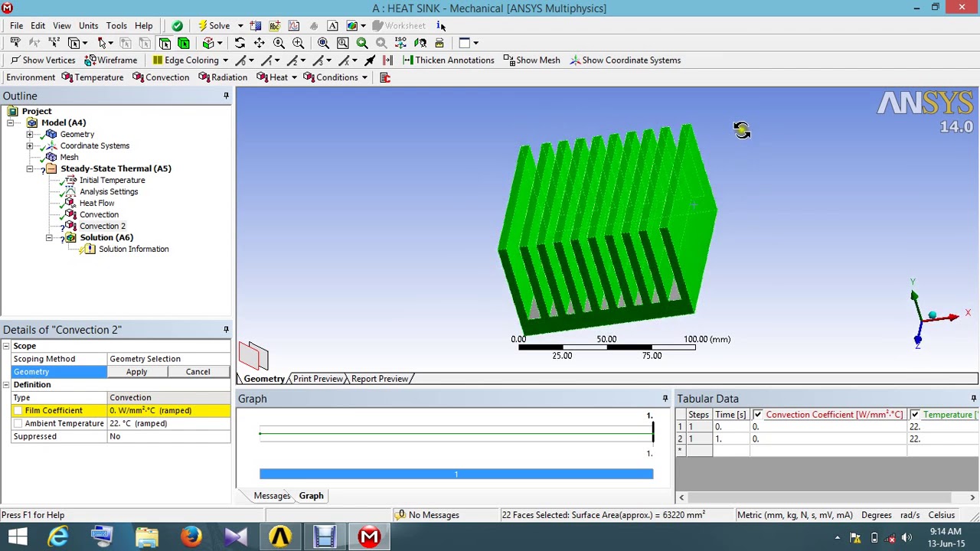Screen dimensions: 980x551
Task: Open the Tools menu
Action: click(x=116, y=26)
